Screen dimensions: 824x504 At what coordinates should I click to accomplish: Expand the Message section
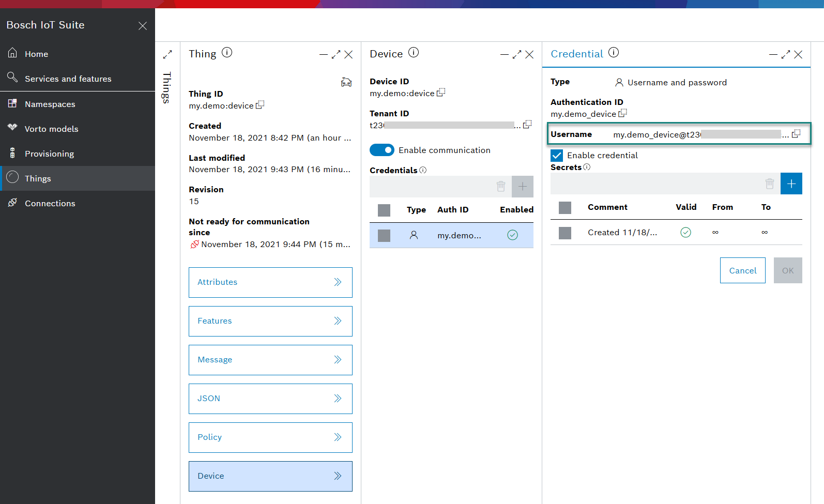[x=270, y=360]
